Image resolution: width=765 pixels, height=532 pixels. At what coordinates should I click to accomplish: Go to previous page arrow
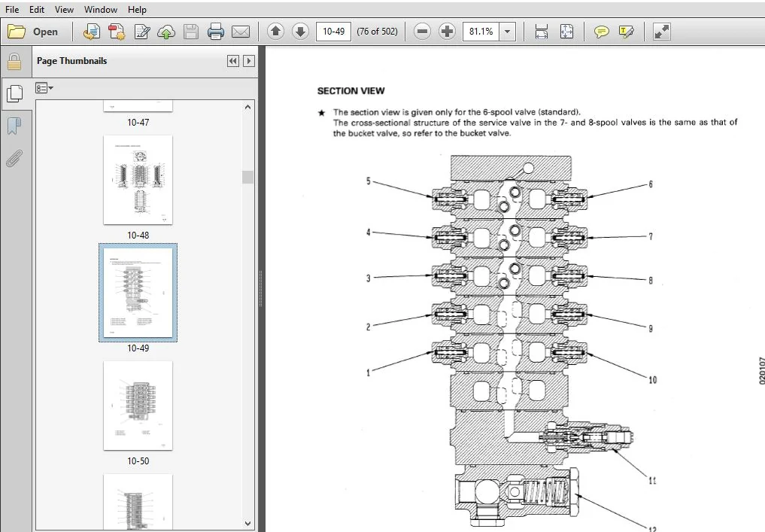[275, 32]
